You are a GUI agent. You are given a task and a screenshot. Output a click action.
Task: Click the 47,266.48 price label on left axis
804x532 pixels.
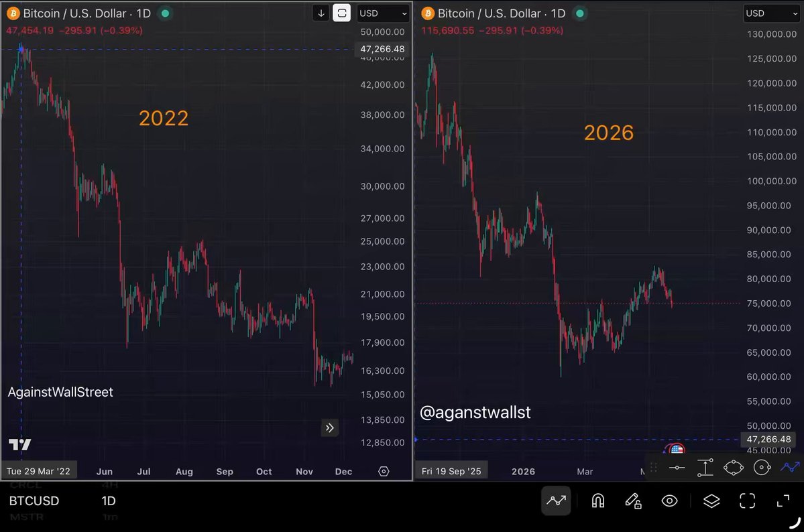382,49
